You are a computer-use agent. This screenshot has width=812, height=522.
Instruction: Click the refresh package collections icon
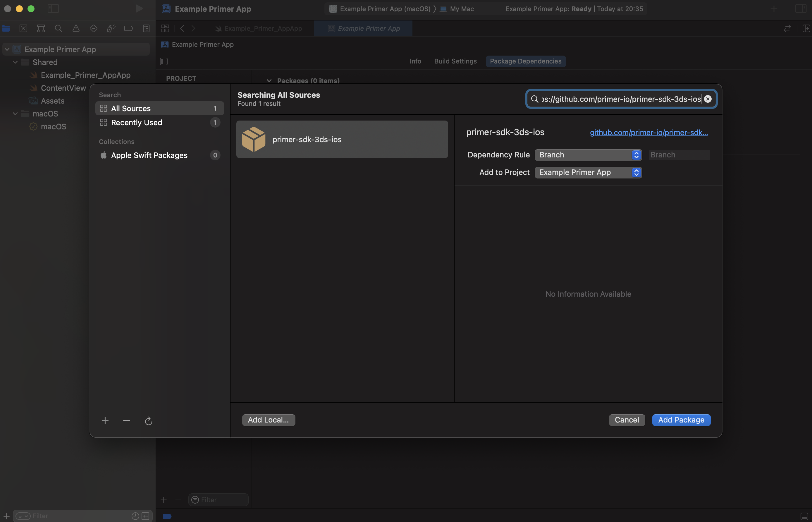point(148,421)
